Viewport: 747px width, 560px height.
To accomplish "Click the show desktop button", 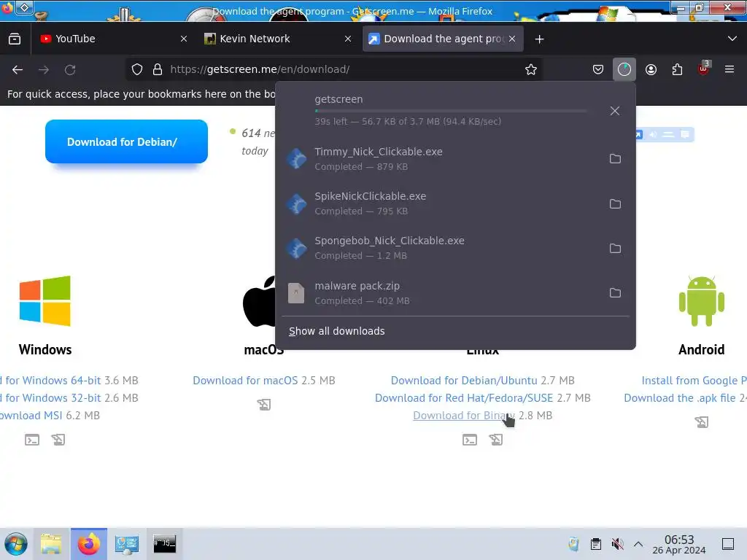I will tap(728, 544).
